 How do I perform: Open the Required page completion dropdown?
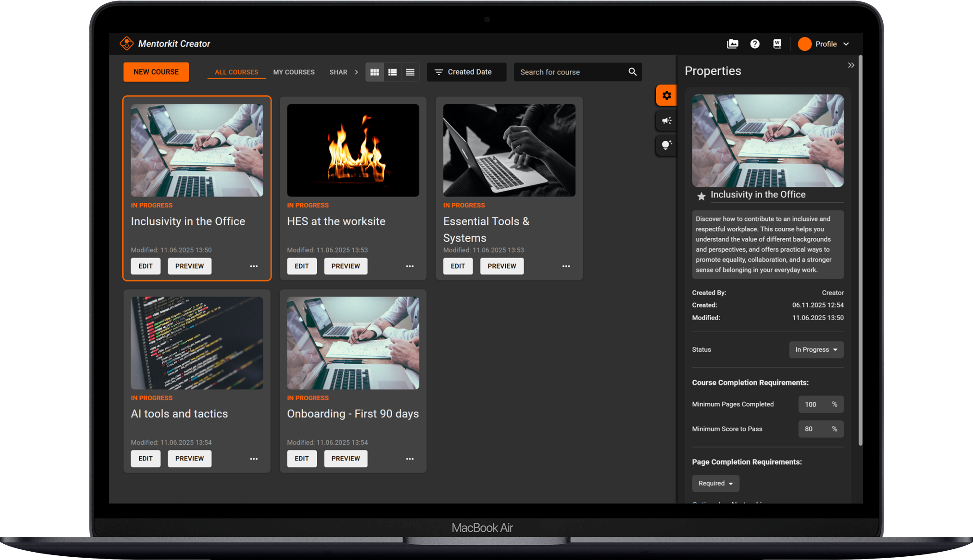[716, 484]
